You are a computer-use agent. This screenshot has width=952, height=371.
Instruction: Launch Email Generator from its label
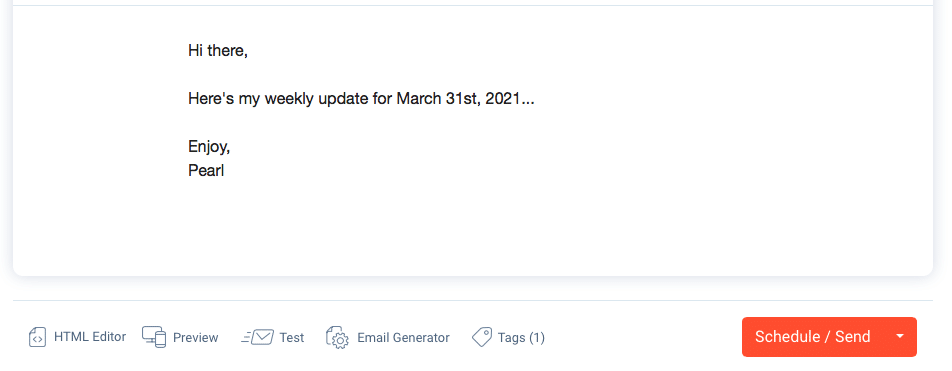pyautogui.click(x=403, y=338)
